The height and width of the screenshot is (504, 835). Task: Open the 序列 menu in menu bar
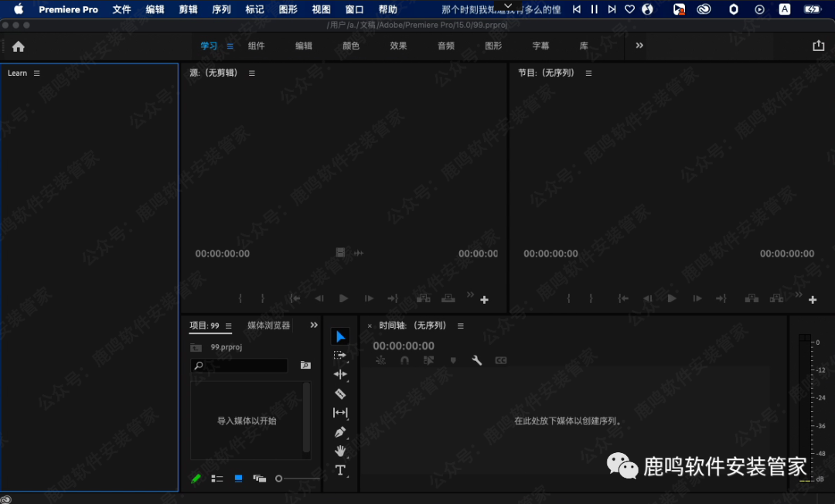pos(221,9)
